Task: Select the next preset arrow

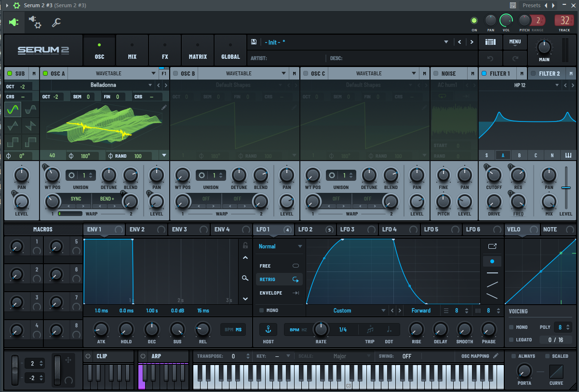Action: coord(471,42)
